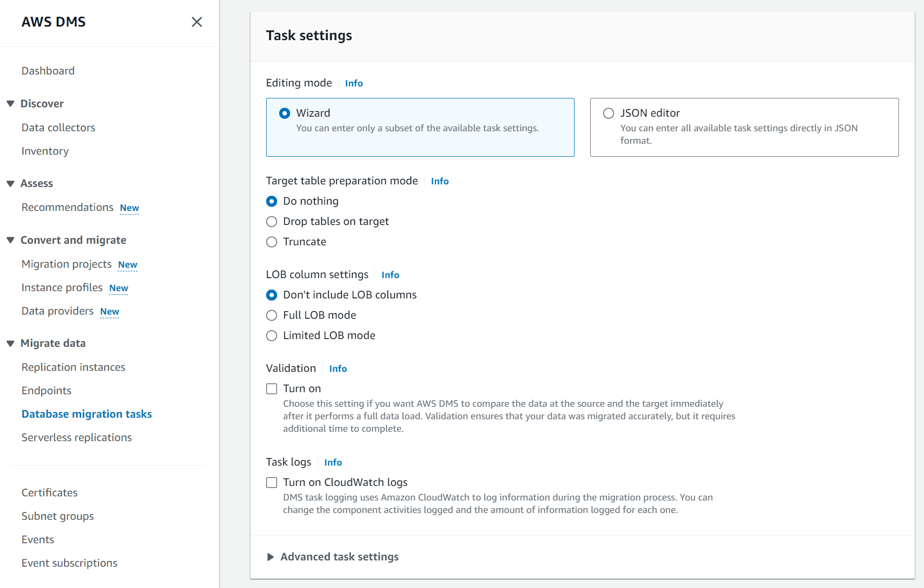Open the Dashboard page

[x=48, y=70]
